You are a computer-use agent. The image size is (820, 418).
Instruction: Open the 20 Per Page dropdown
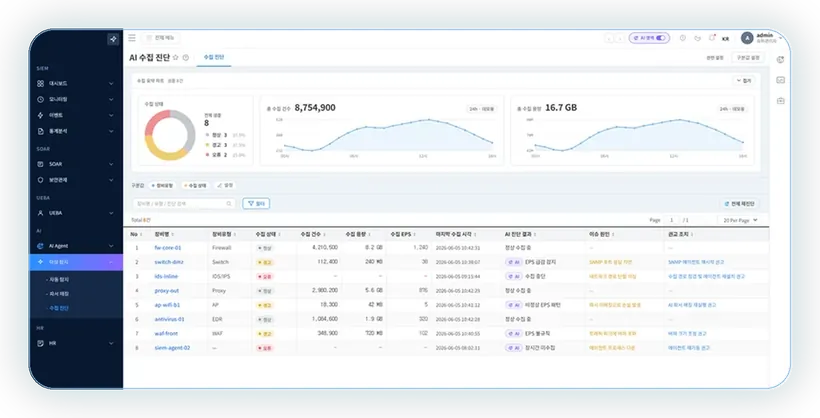(739, 220)
